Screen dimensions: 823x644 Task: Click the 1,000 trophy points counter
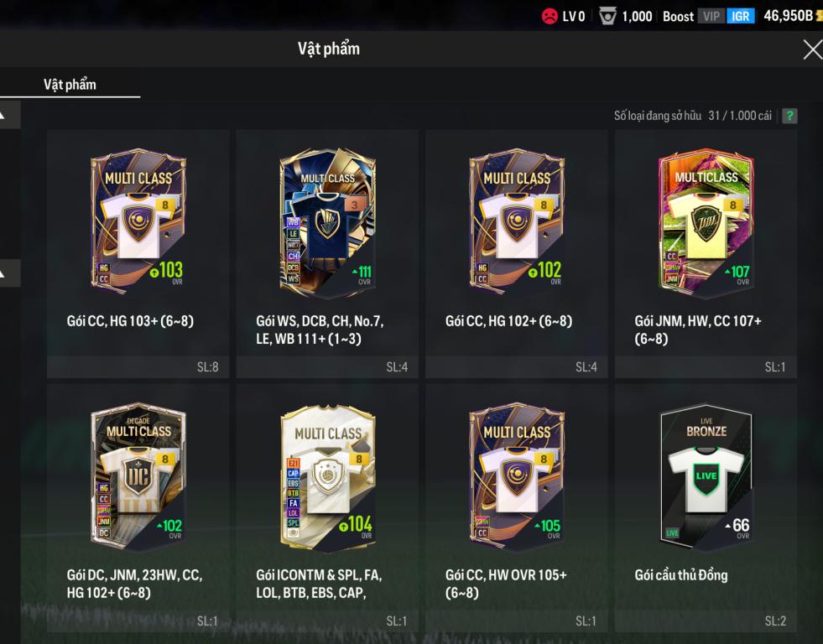point(637,17)
